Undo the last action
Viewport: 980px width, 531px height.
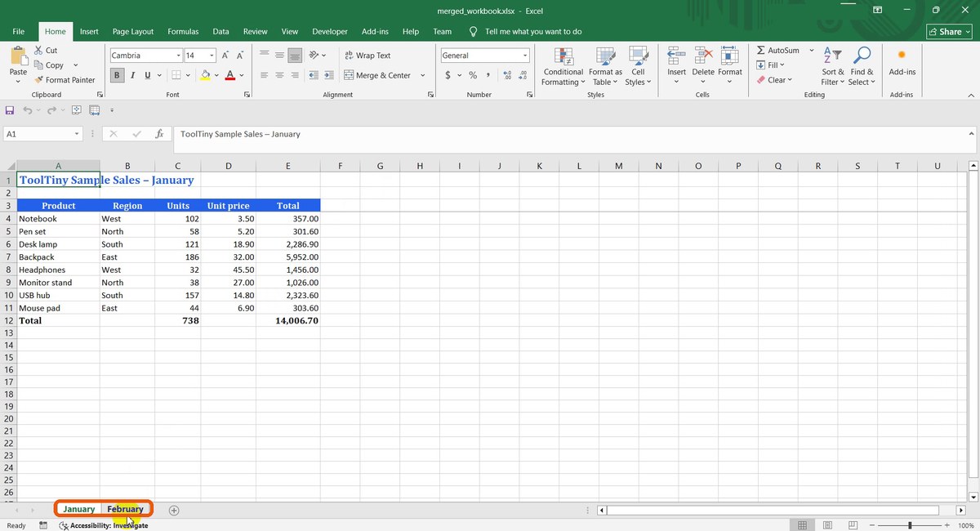(x=28, y=110)
